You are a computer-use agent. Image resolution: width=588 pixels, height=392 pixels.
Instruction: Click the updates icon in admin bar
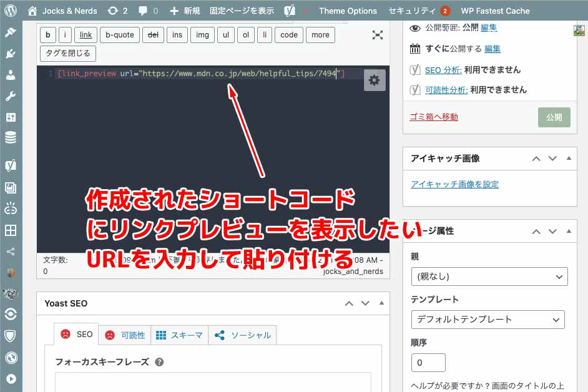(117, 11)
